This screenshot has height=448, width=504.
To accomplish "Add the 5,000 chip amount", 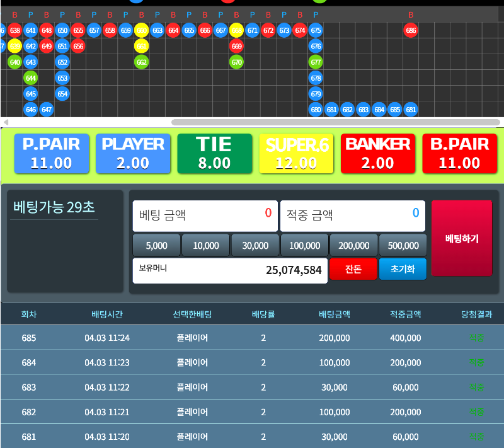I will pyautogui.click(x=156, y=246).
